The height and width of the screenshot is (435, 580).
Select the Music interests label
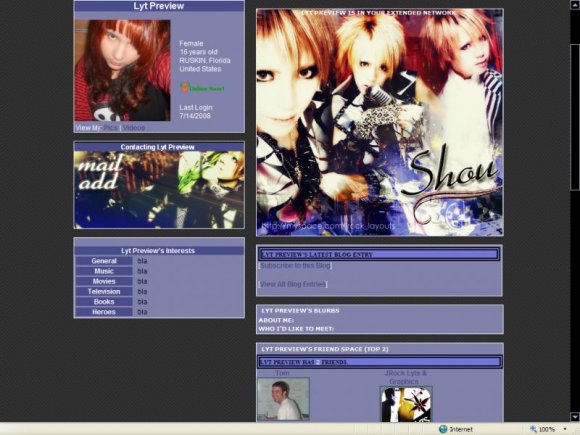pos(104,271)
